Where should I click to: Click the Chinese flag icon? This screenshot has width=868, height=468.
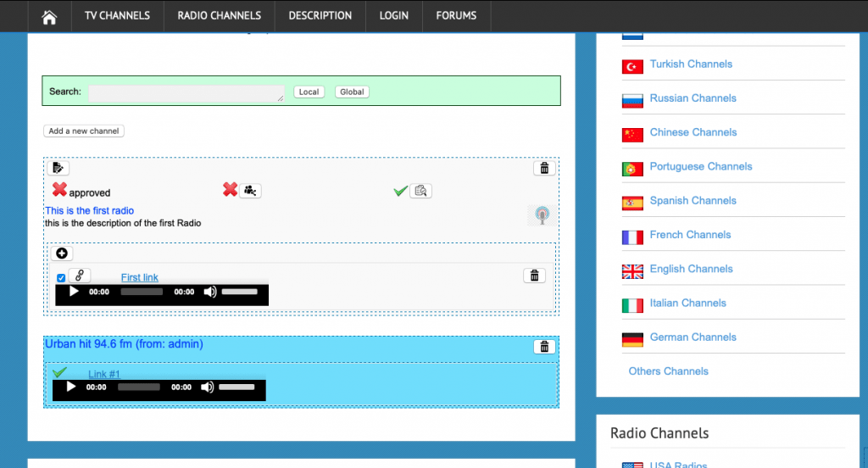tap(632, 135)
